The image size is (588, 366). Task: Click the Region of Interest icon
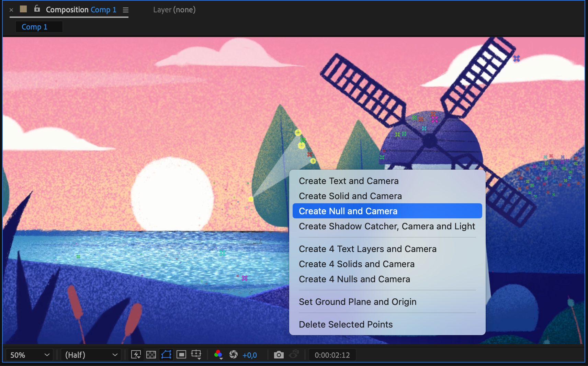point(181,355)
